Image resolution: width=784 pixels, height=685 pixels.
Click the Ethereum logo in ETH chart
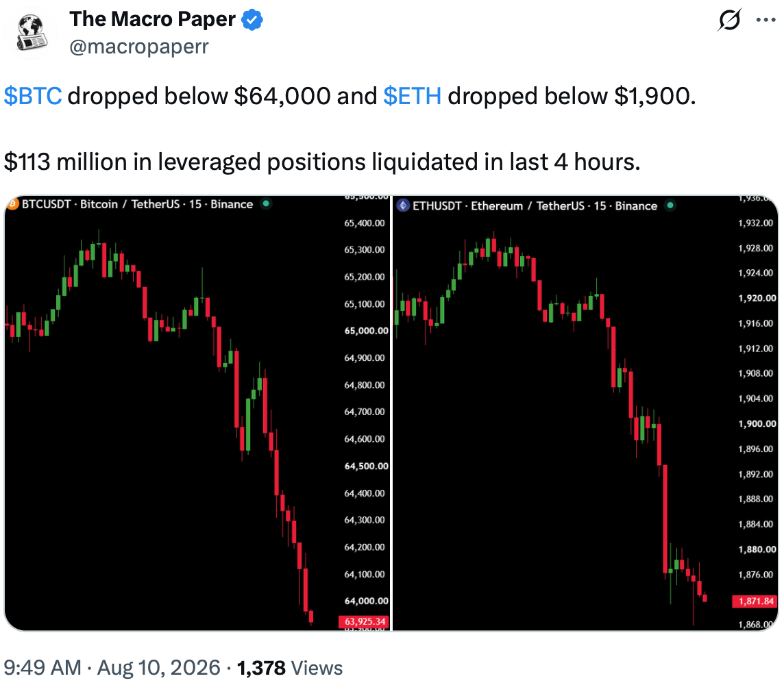[403, 206]
